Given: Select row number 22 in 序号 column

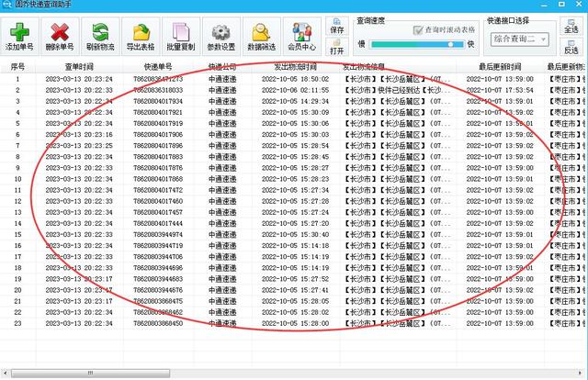Looking at the screenshot, I should point(17,312).
